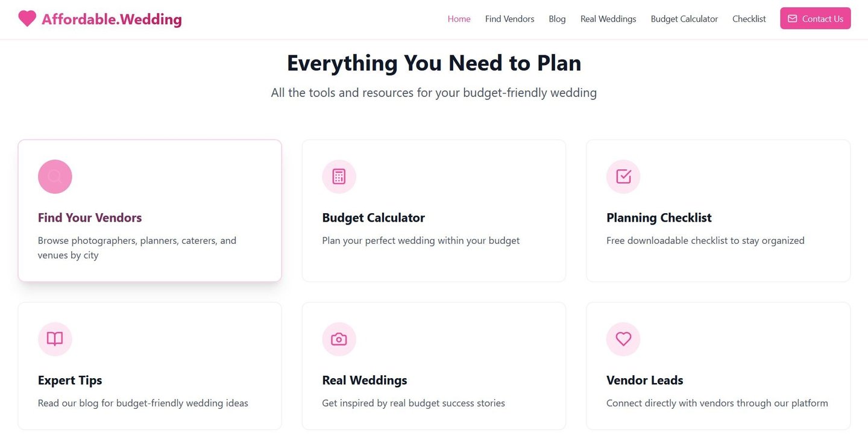The height and width of the screenshot is (439, 868).
Task: Open the Blog menu link
Action: [x=557, y=19]
